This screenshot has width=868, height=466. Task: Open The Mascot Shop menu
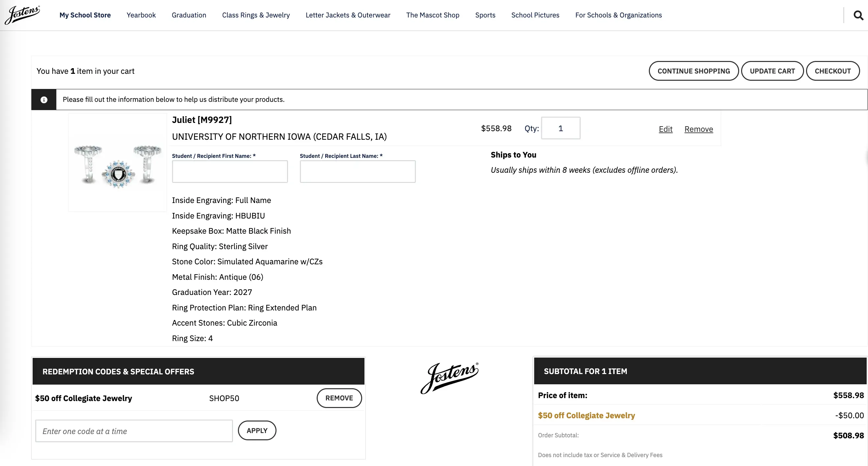pos(433,15)
